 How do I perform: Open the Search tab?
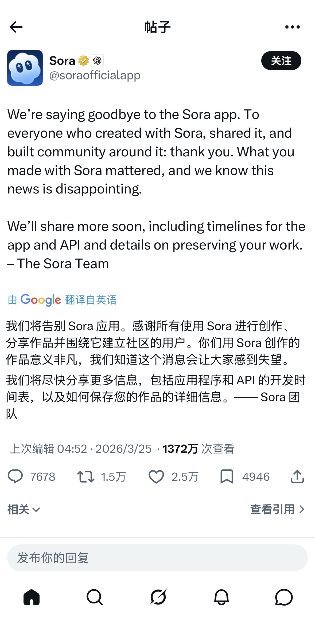click(95, 597)
